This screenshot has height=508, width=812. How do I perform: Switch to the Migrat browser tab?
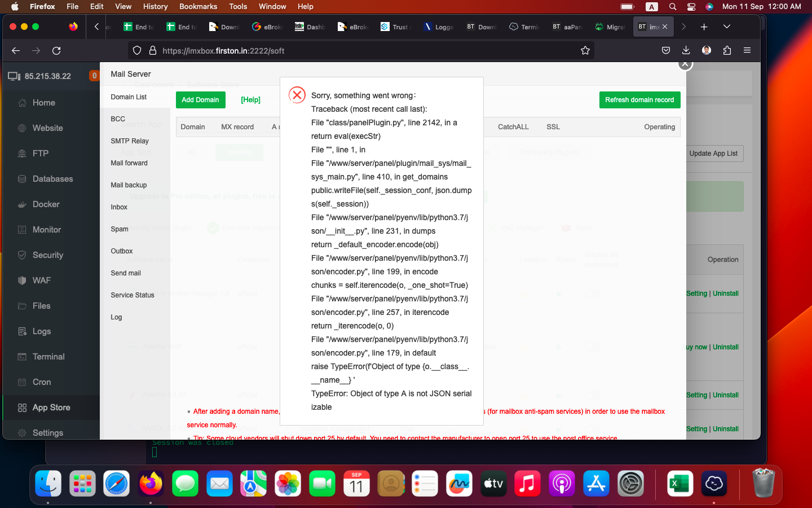click(610, 27)
